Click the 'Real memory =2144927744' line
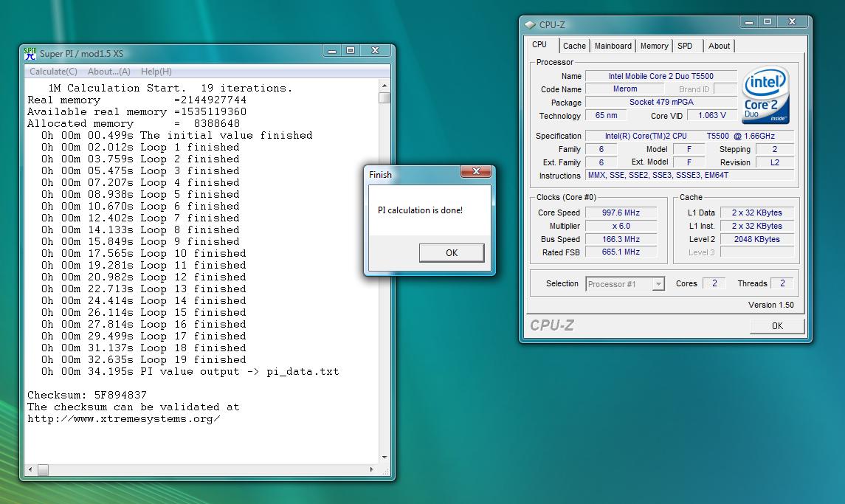 [x=137, y=100]
